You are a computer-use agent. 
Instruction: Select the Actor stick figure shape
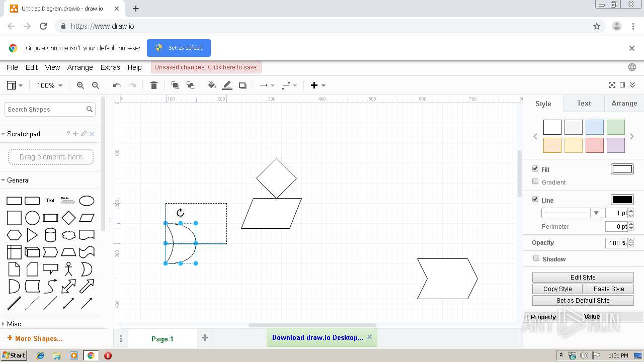tap(68, 269)
